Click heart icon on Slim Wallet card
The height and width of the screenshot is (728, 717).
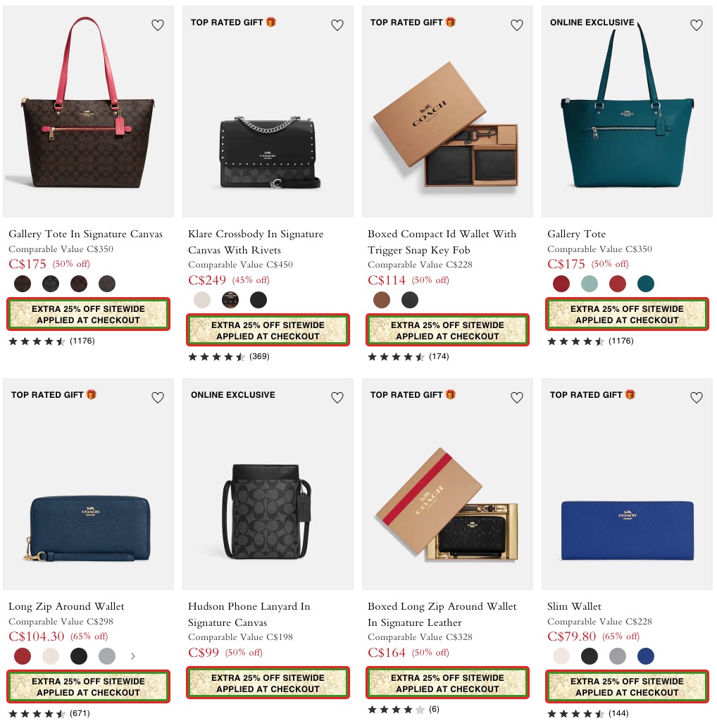point(697,397)
